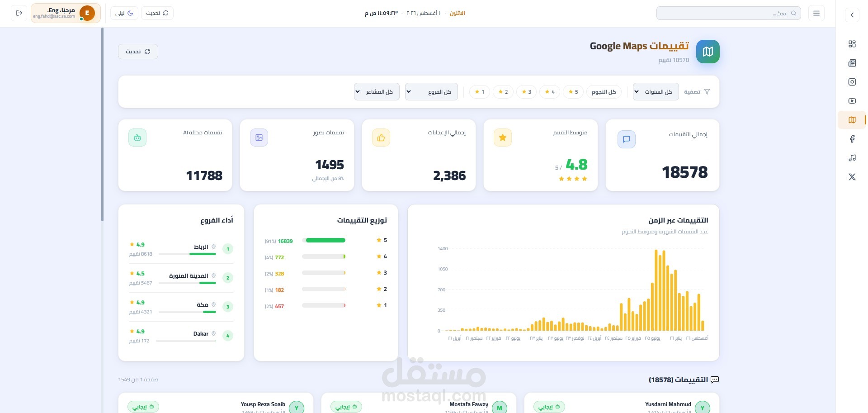Open the X (Twitter) section in sidebar
868x413 pixels.
[852, 177]
